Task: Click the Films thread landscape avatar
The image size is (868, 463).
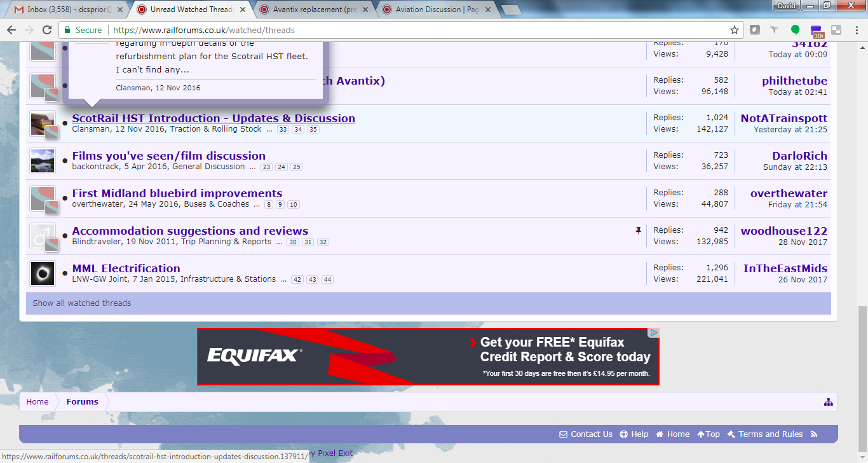Action: click(43, 161)
